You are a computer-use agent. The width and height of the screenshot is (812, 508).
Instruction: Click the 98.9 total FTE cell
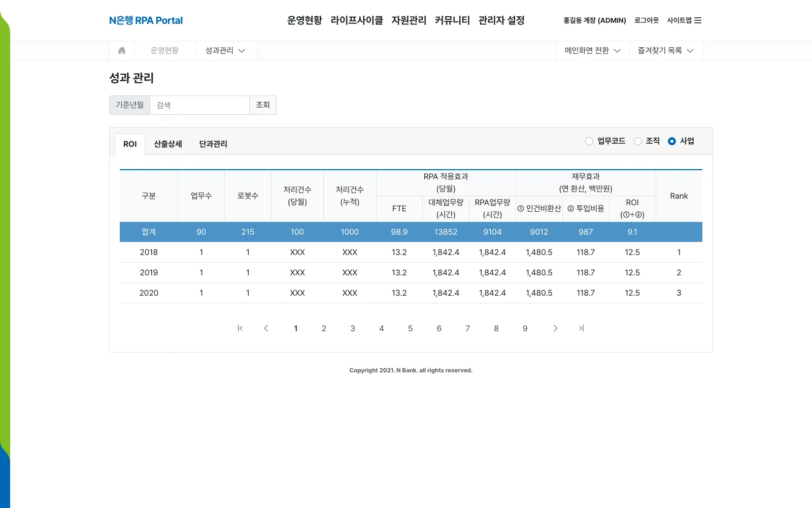pos(399,232)
